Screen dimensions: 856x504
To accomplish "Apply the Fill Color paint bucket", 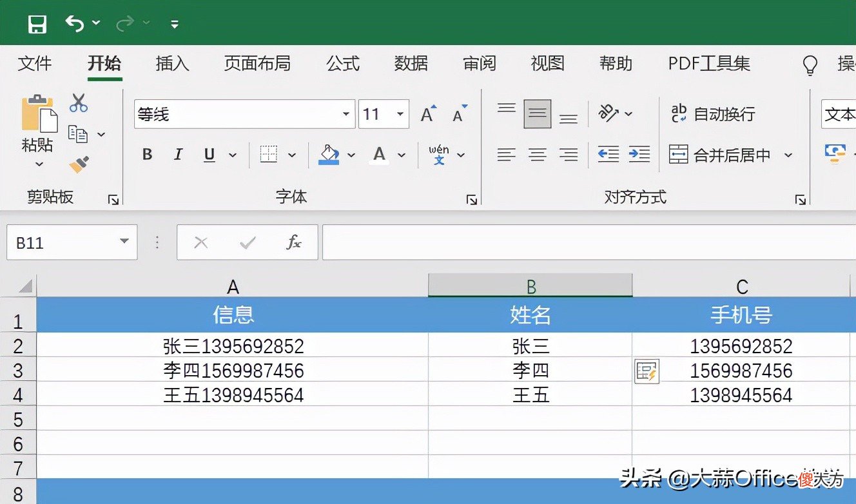I will tap(329, 155).
